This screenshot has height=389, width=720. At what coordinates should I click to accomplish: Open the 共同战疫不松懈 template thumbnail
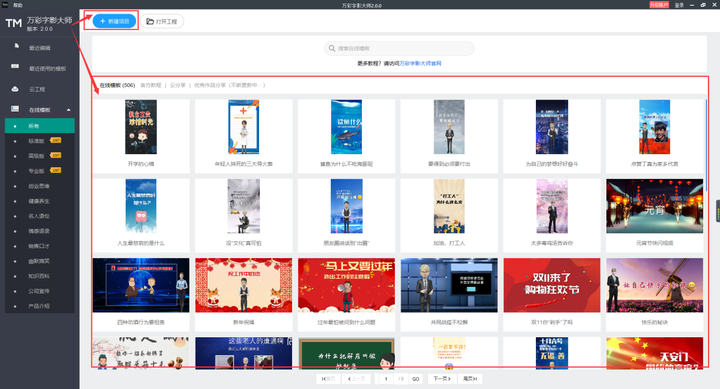tap(449, 285)
